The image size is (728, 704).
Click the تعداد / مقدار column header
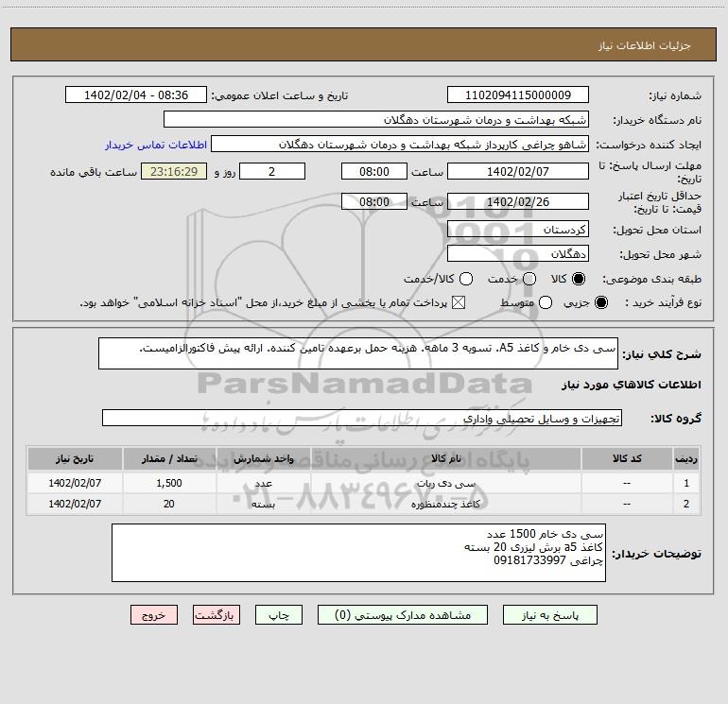tap(169, 459)
